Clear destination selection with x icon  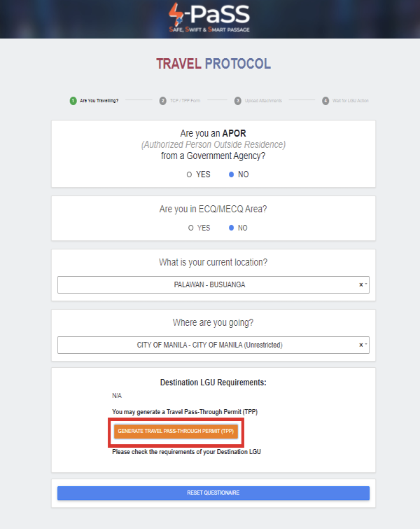(360, 345)
